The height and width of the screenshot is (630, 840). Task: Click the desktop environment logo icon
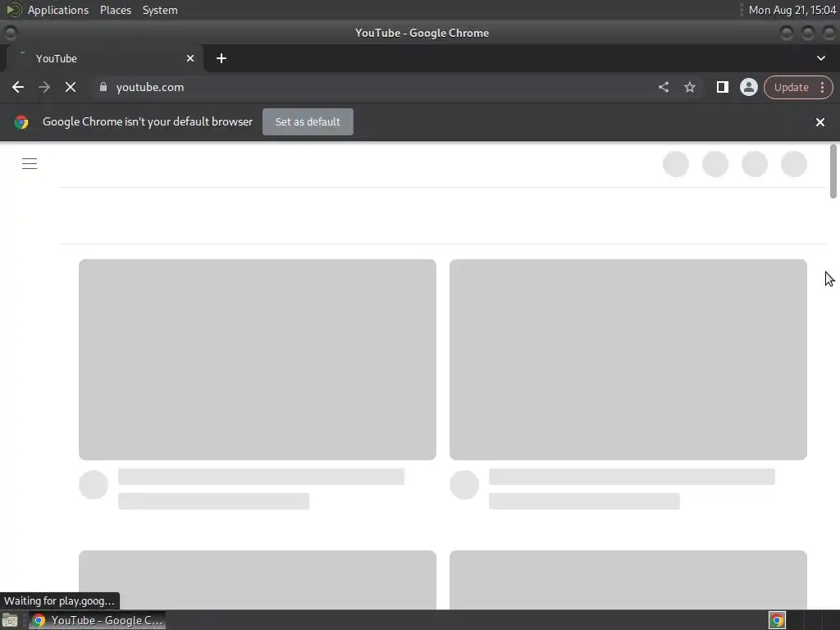coord(13,10)
